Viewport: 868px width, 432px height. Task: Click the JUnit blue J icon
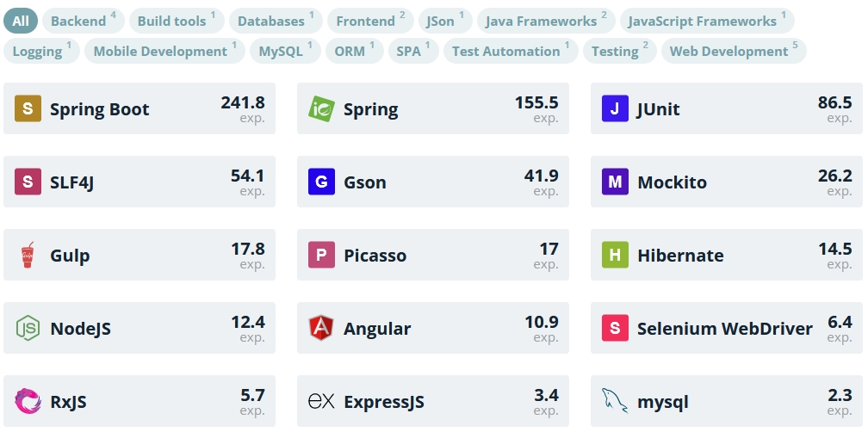pos(615,109)
